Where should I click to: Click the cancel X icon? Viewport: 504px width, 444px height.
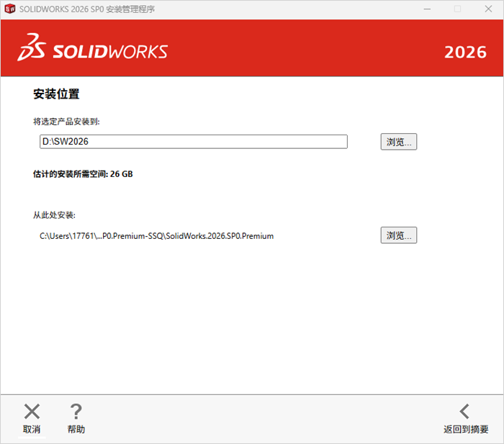click(x=32, y=412)
